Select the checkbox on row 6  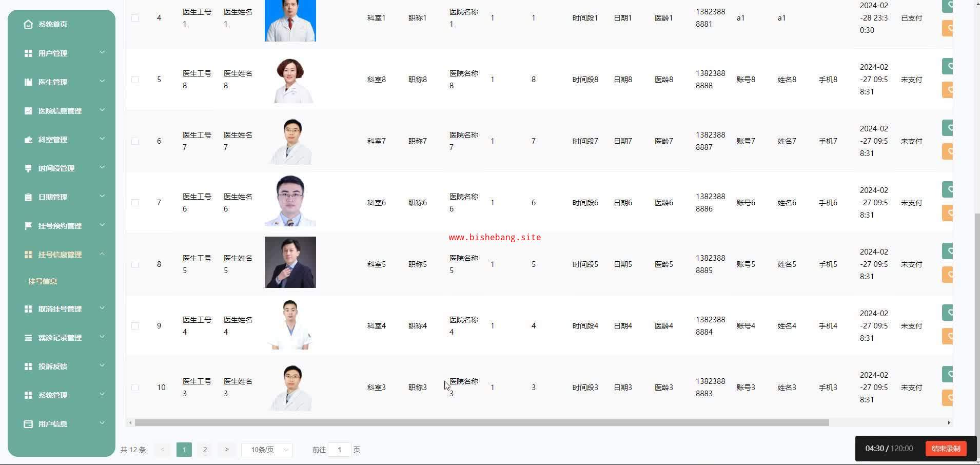click(x=135, y=141)
